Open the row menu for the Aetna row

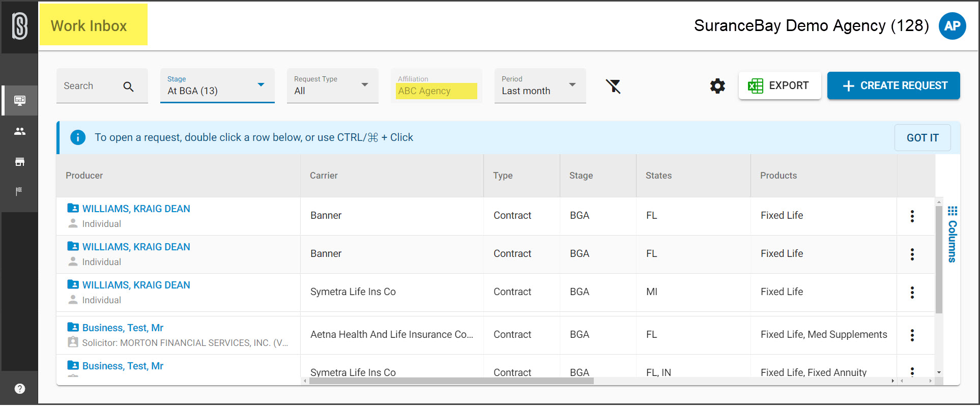(912, 335)
